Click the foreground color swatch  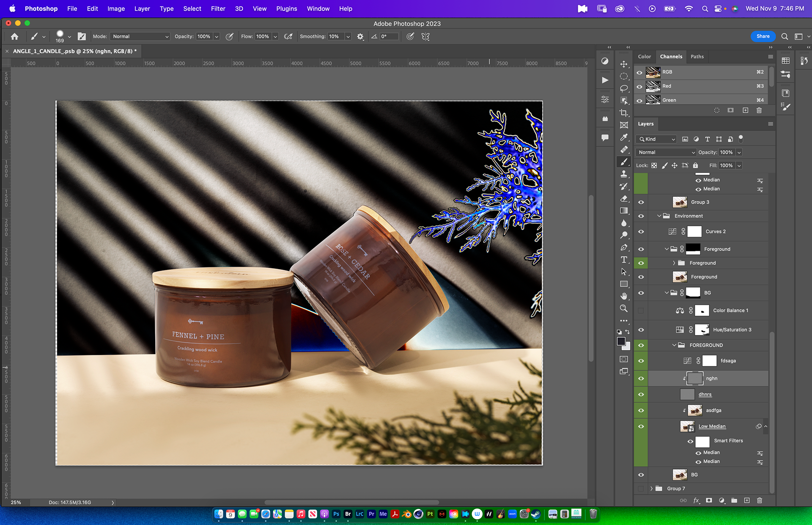pos(621,341)
